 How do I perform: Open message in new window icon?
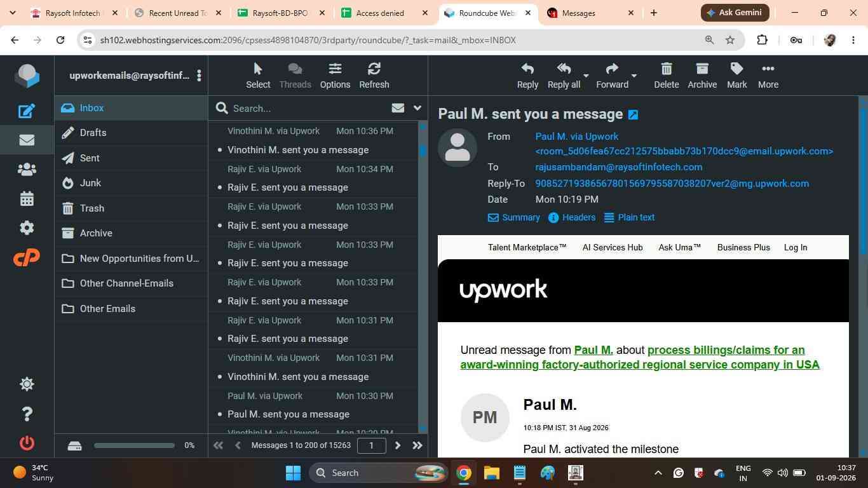[633, 115]
